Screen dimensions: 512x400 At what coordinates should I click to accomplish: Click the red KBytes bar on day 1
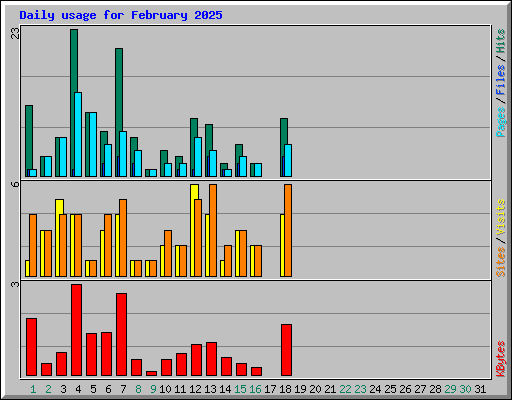coord(31,347)
